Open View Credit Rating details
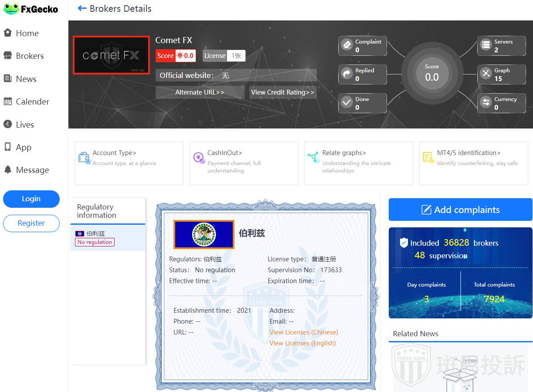This screenshot has width=533, height=392. click(x=282, y=92)
